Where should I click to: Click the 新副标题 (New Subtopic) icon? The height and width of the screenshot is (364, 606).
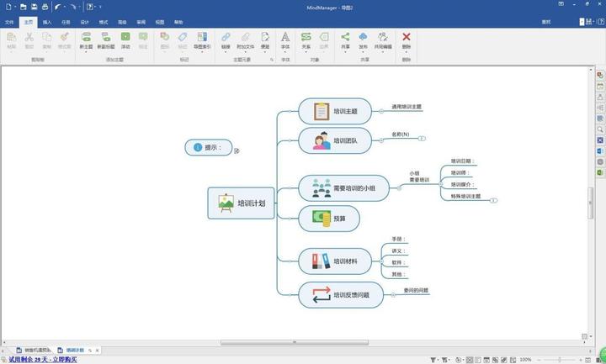[x=106, y=37]
